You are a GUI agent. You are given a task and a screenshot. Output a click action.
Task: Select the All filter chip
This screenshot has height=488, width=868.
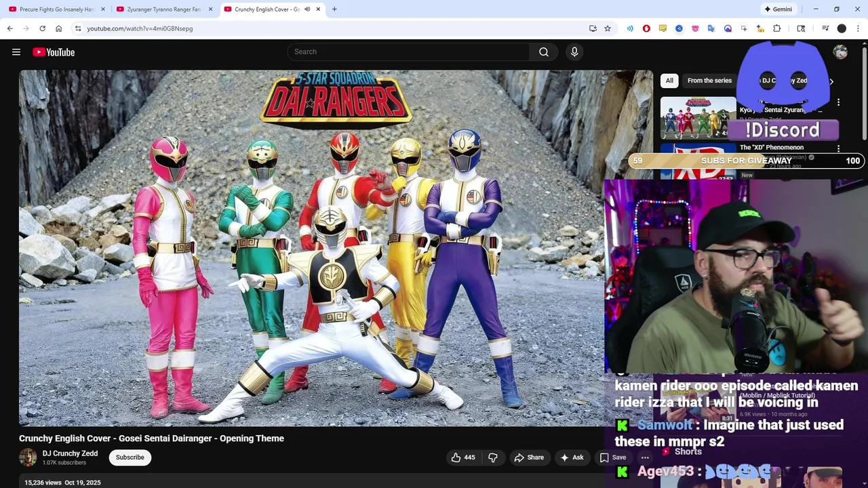(669, 81)
